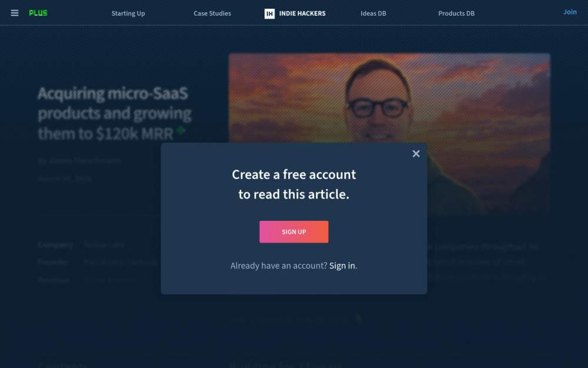Click the pink SIGN UP button
Viewport: 588px width, 368px height.
[294, 231]
